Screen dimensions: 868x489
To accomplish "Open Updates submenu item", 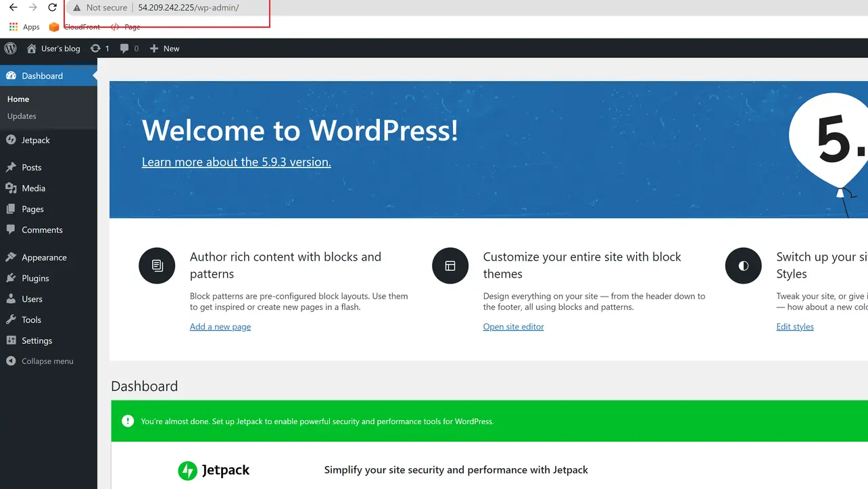I will 22,116.
